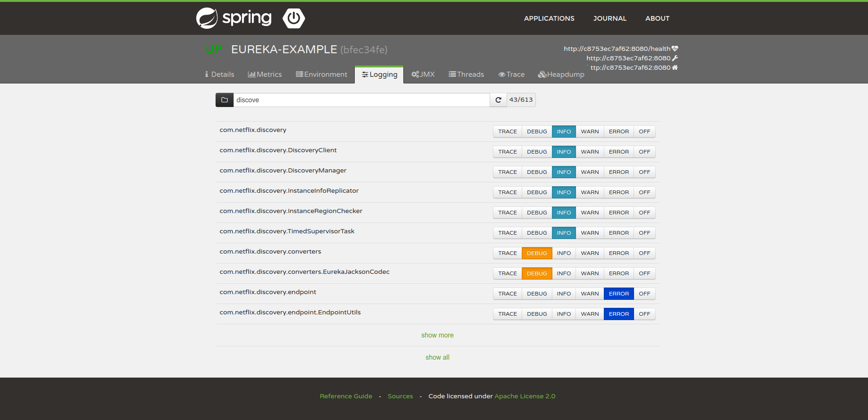Set com.netflix.discovery logger to TRACE

pyautogui.click(x=507, y=132)
